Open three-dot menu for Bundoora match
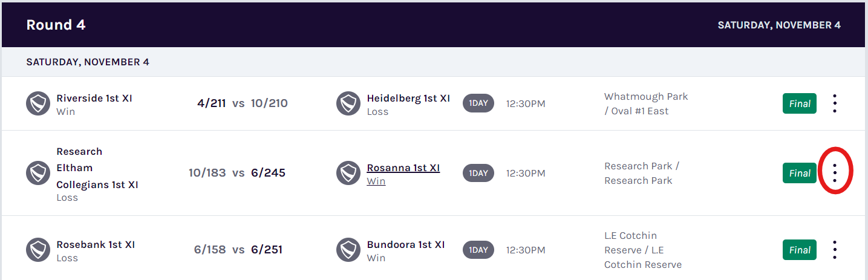The height and width of the screenshot is (280, 868). [x=835, y=250]
